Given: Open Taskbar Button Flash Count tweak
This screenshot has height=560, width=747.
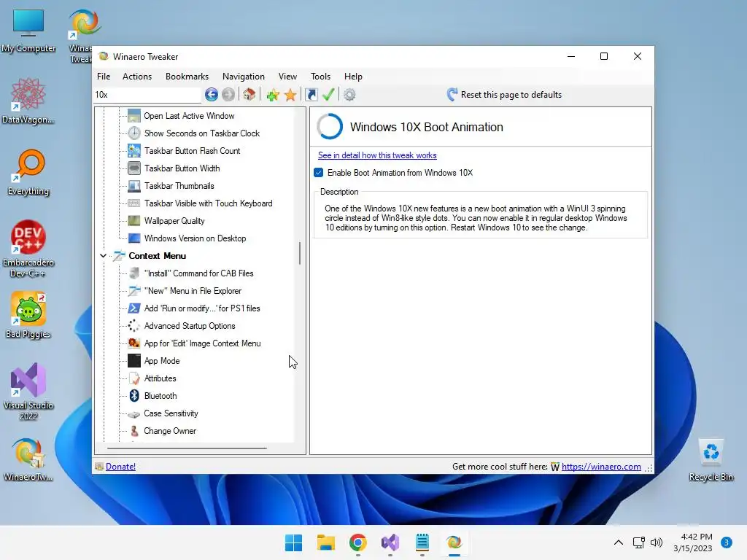Looking at the screenshot, I should pos(193,151).
